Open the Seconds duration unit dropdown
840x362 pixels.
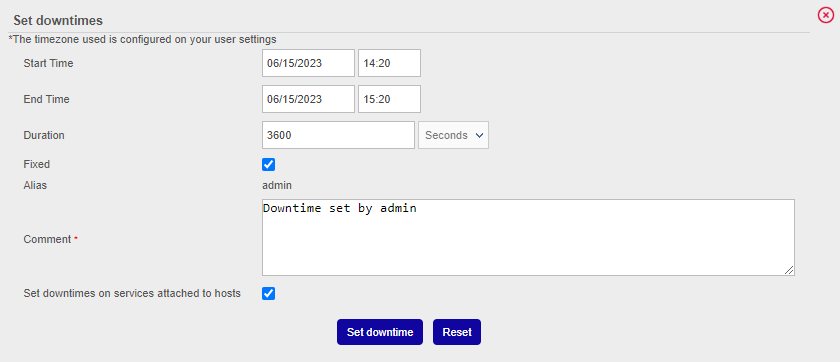coord(453,135)
